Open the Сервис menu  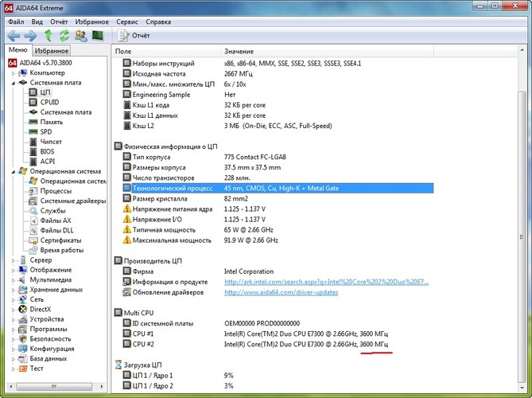coord(127,21)
